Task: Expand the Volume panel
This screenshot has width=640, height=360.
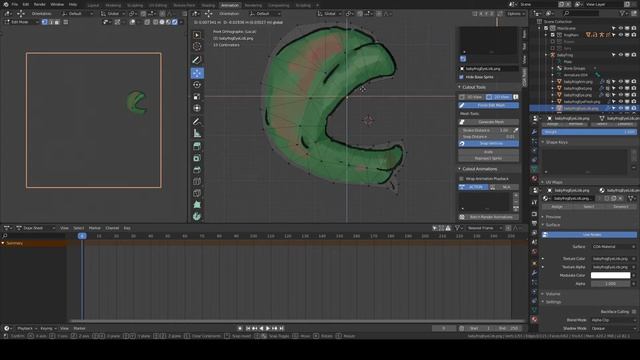Action: point(553,294)
